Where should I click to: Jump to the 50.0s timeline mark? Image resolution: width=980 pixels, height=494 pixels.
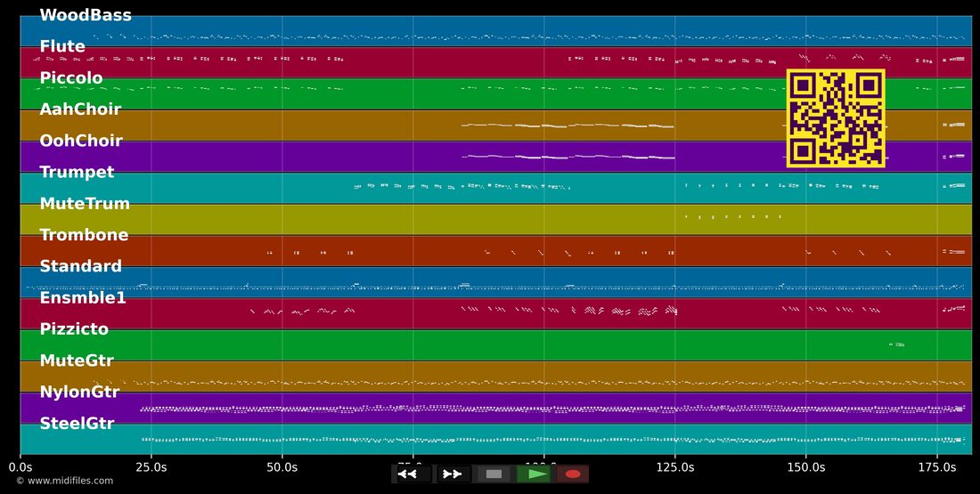pos(282,467)
